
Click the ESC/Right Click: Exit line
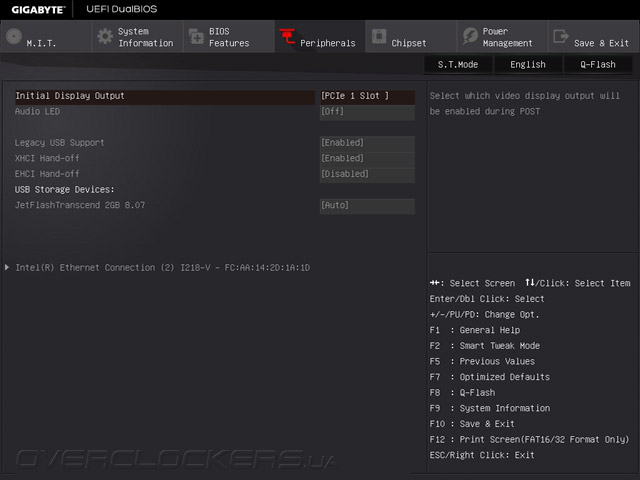[x=482, y=455]
